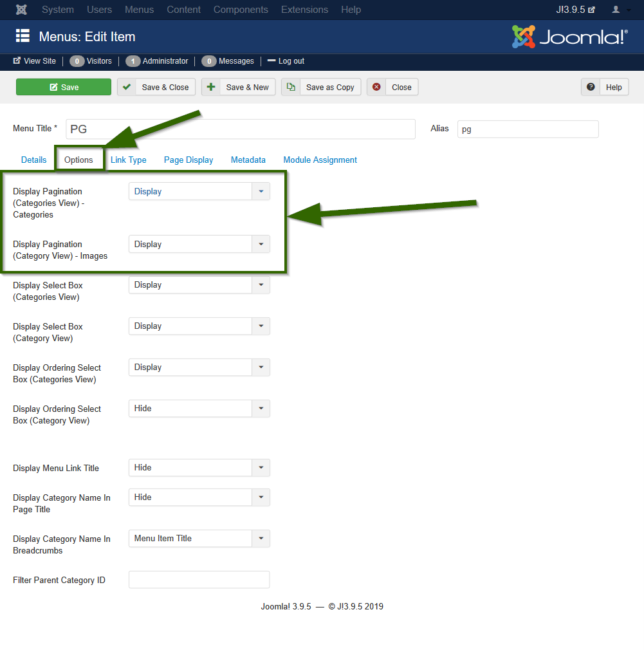Open Display Pagination Categories dropdown
The height and width of the screenshot is (650, 644).
[199, 191]
